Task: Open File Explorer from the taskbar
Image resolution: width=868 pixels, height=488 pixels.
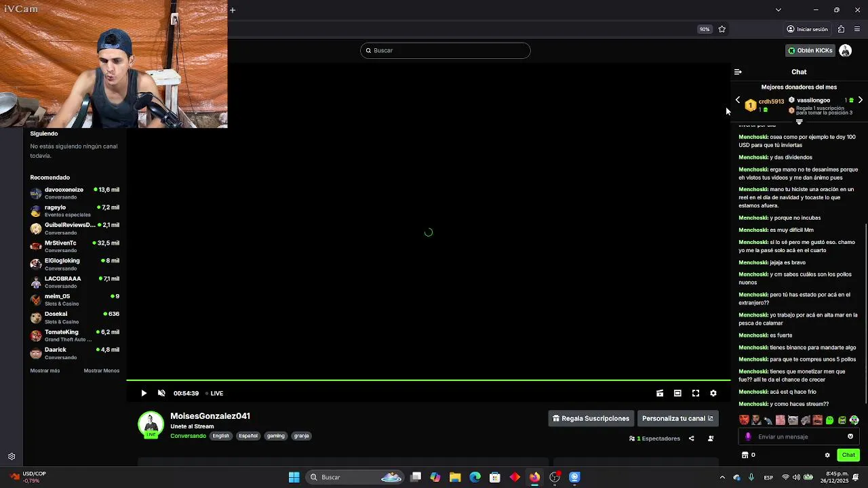Action: click(x=455, y=477)
